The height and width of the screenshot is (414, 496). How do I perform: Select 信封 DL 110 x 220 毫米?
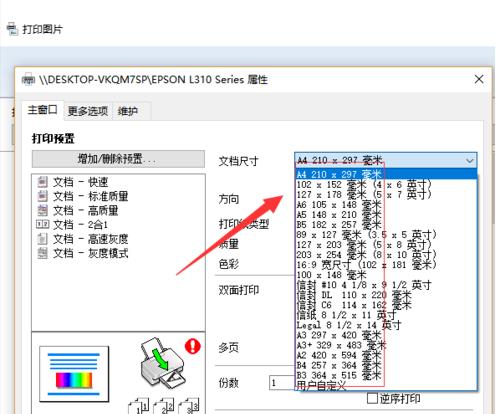click(386, 295)
